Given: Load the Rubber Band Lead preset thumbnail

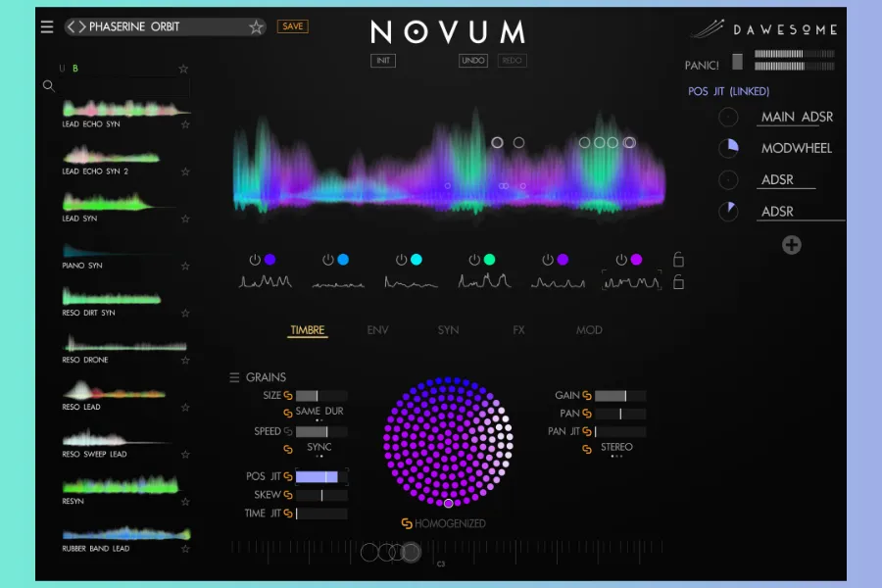Looking at the screenshot, I should 126,532.
